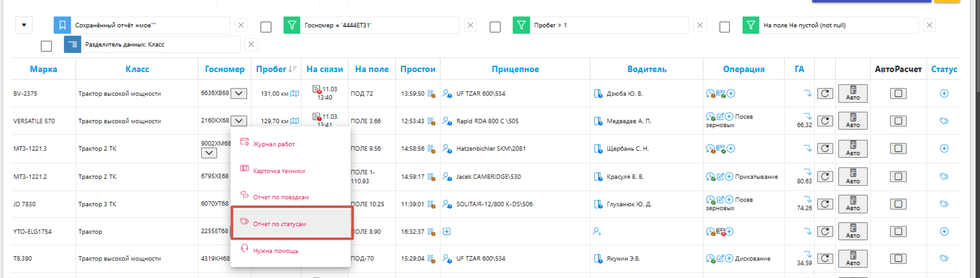Select Журнал работ from the context menu

273,144
